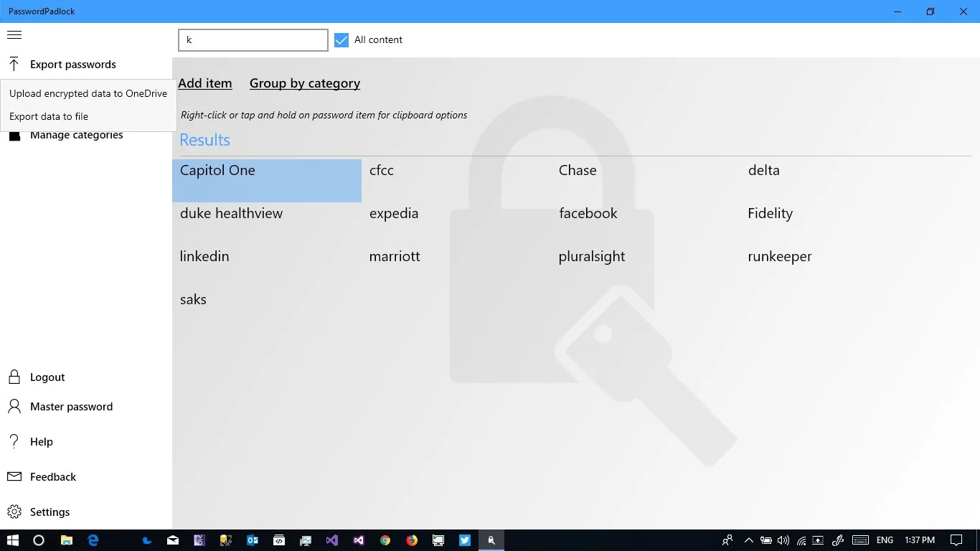Select the duke healthview item
980x551 pixels.
point(267,224)
